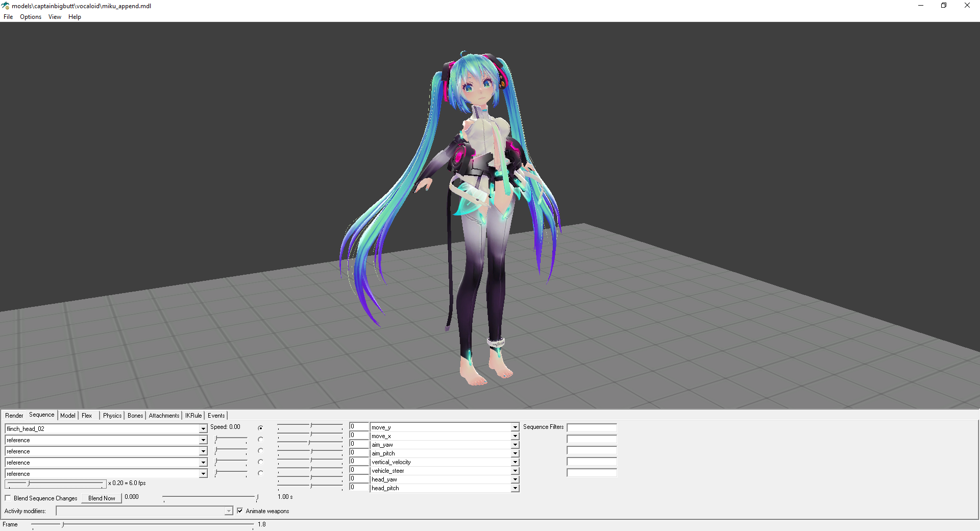
Task: Select the Sequence tab
Action: (x=41, y=415)
